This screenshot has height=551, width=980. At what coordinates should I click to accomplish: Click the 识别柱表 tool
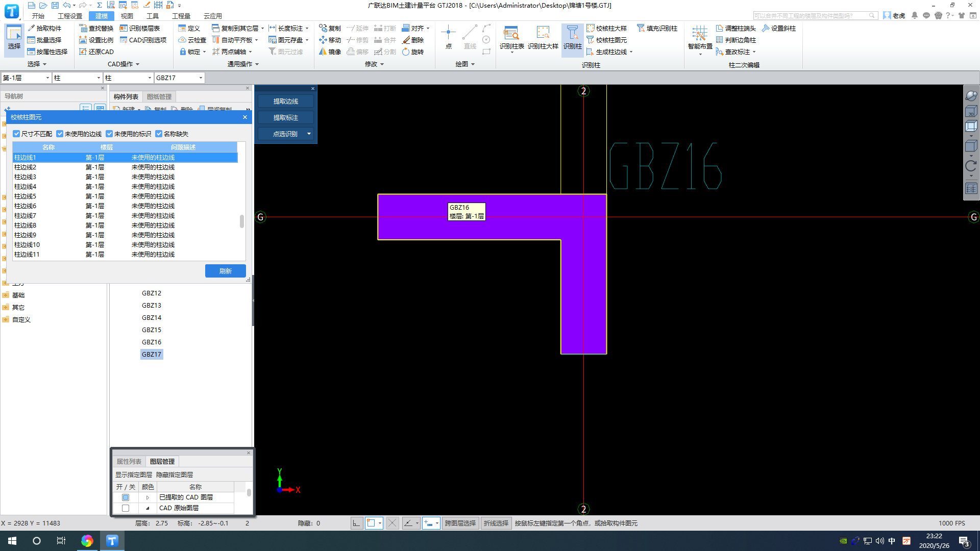click(x=511, y=38)
